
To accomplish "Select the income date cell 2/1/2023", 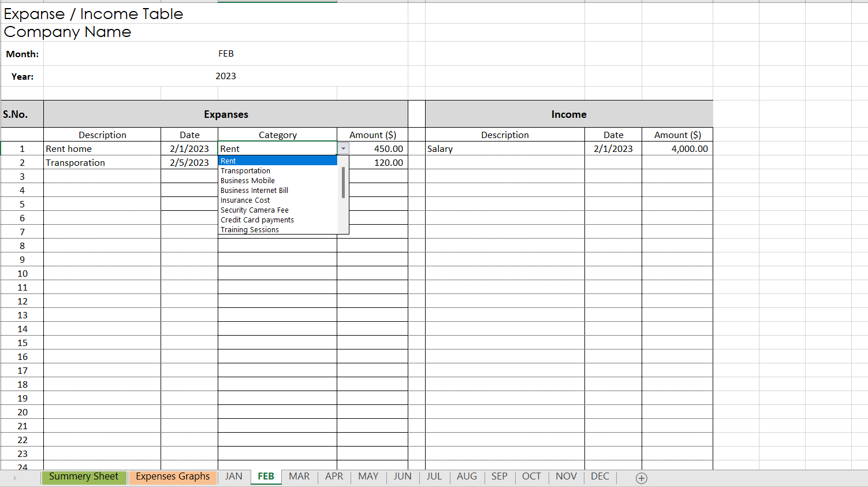I will (x=613, y=148).
